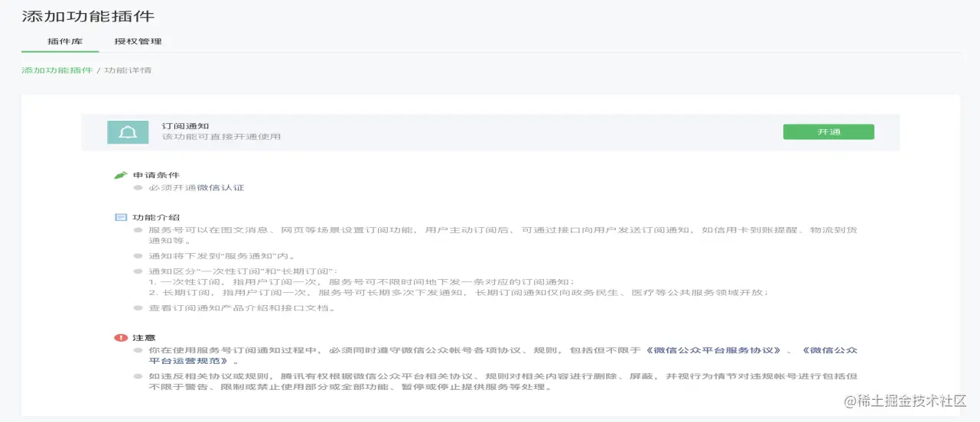Click the 1. 一次性订阅 description line
Screen dimensions: 980x422
(x=361, y=281)
